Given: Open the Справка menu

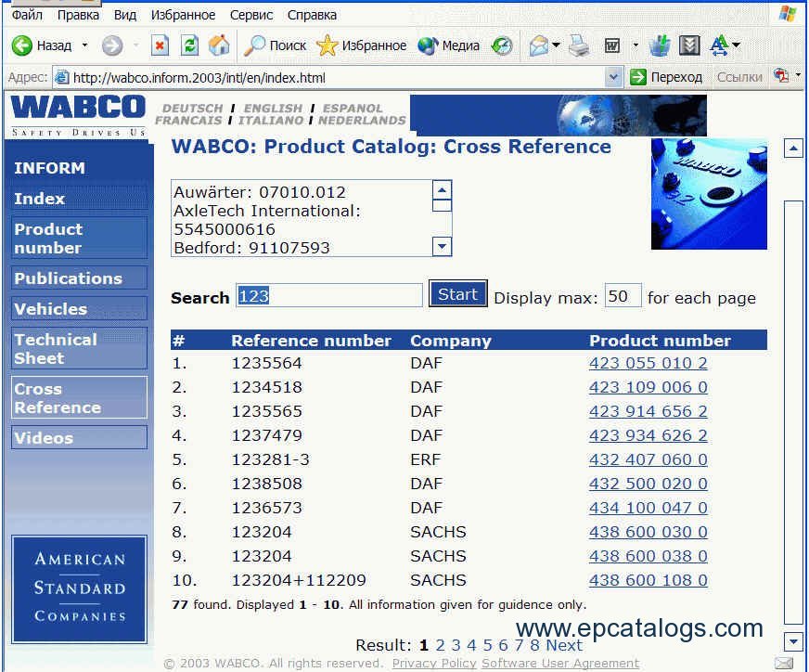Looking at the screenshot, I should pyautogui.click(x=312, y=15).
